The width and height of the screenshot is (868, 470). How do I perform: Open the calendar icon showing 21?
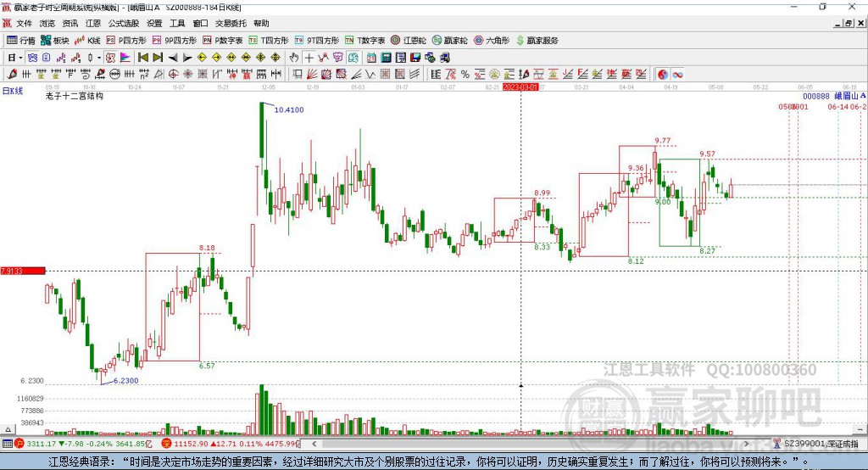pyautogui.click(x=371, y=58)
